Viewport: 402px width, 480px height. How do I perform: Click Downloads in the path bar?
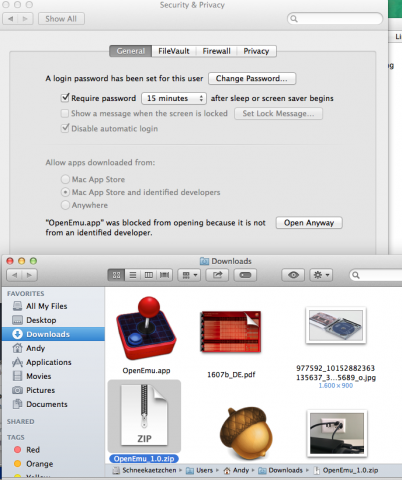click(x=281, y=470)
